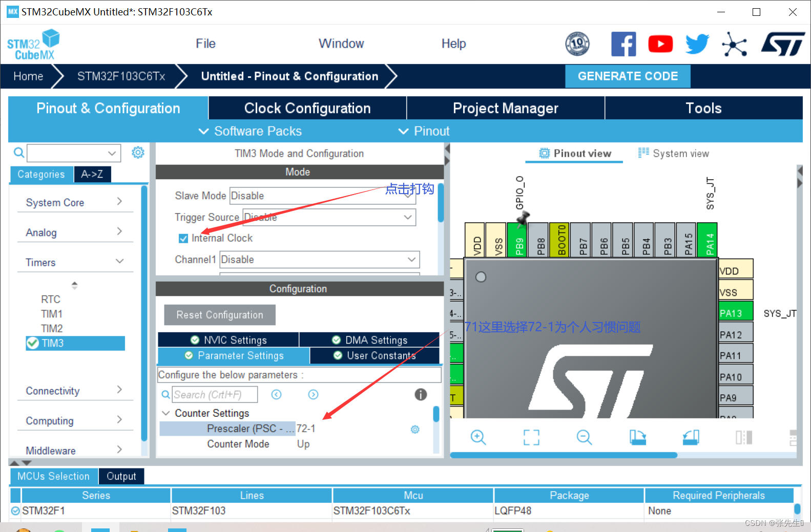
Task: Expand the Connectivity category
Action: pyautogui.click(x=75, y=391)
